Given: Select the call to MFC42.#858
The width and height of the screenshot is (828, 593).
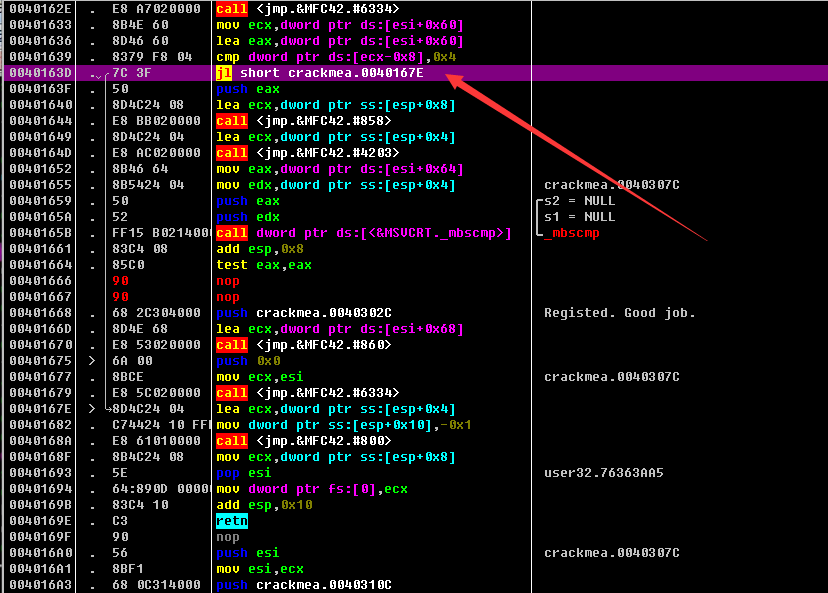Looking at the screenshot, I should [x=304, y=121].
